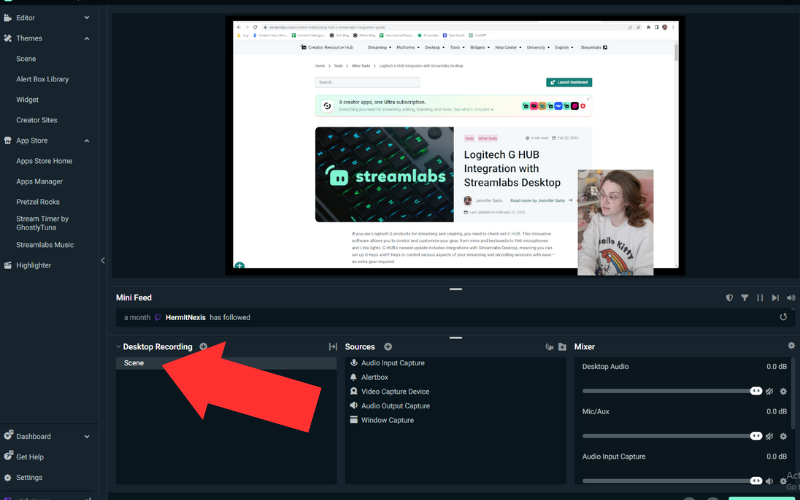Click the Settings gear in sidebar
This screenshot has width=800, height=500.
8,478
